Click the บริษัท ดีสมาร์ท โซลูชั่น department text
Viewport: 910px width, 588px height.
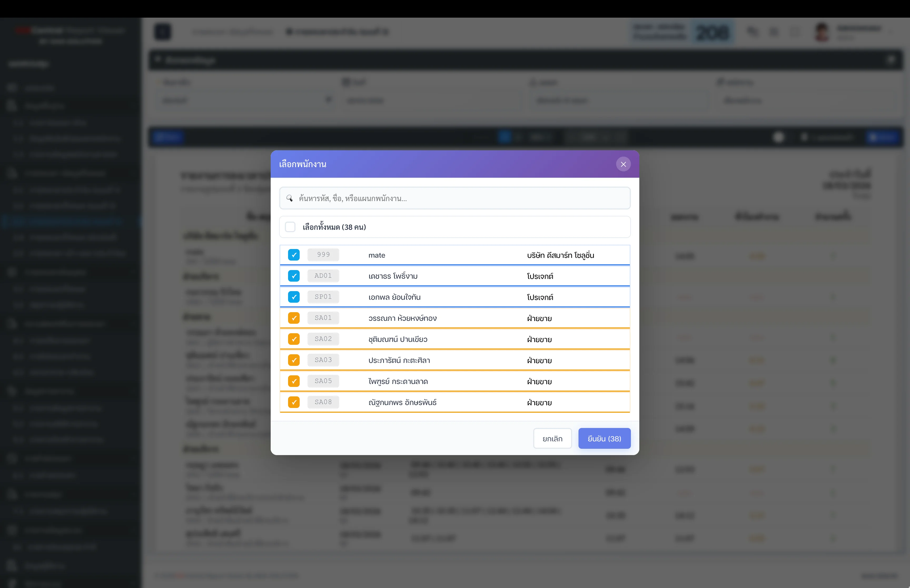pyautogui.click(x=560, y=255)
